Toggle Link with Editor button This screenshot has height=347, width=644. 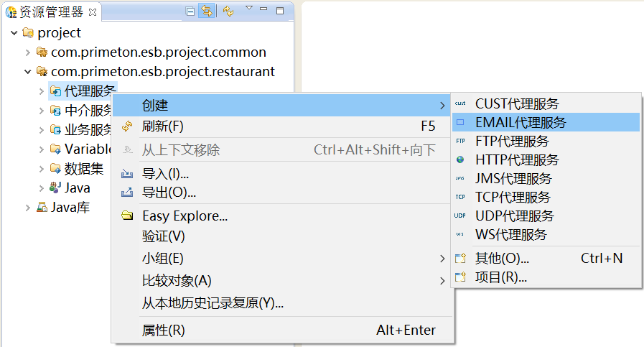tap(207, 11)
